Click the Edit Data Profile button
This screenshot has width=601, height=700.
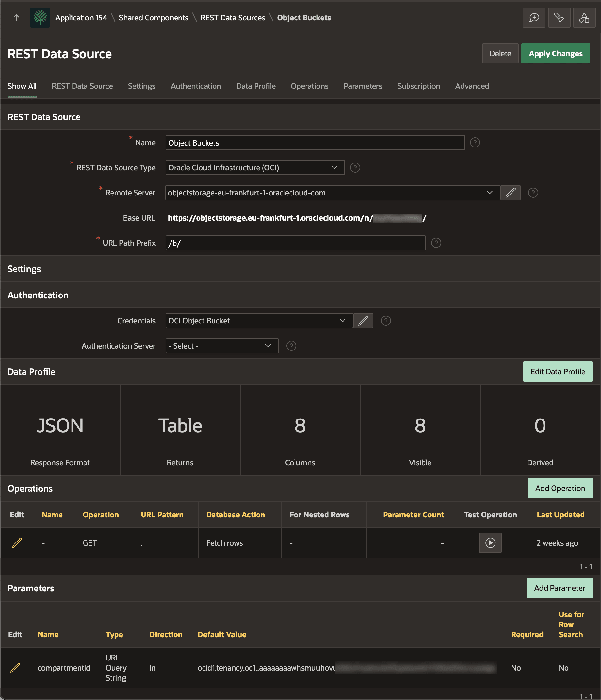point(558,371)
